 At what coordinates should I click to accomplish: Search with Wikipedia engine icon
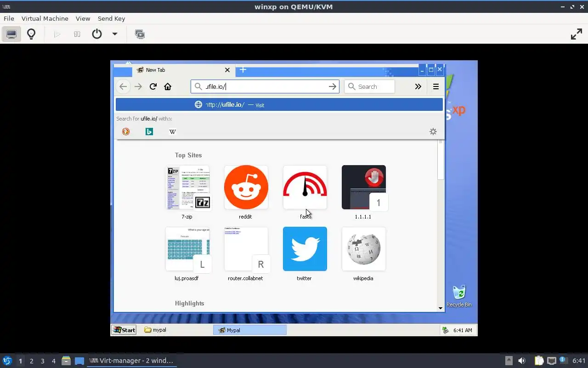coord(173,132)
